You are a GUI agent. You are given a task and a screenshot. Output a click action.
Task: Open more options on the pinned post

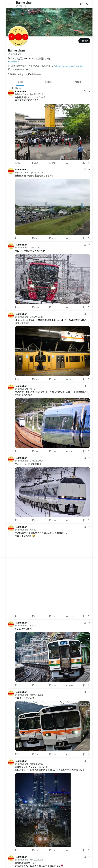(x=89, y=91)
